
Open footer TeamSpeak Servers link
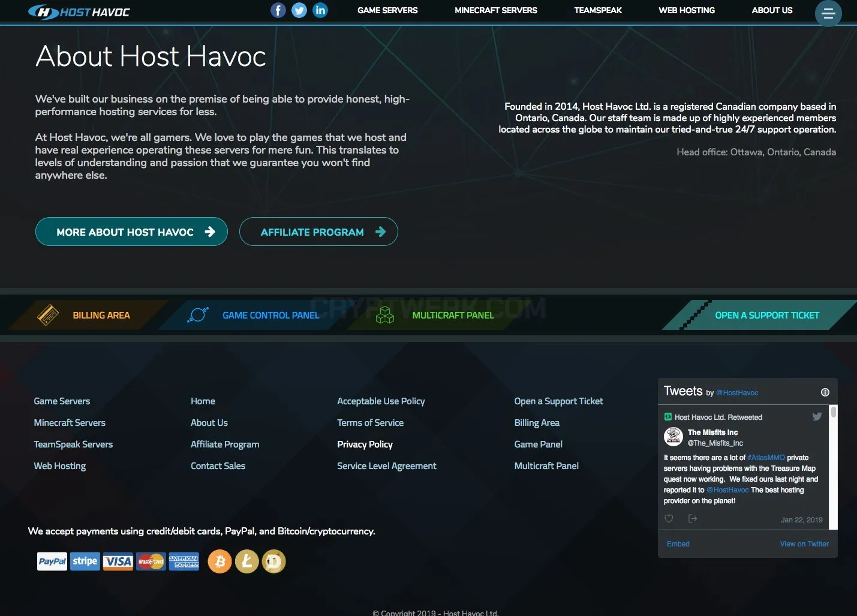pyautogui.click(x=73, y=444)
